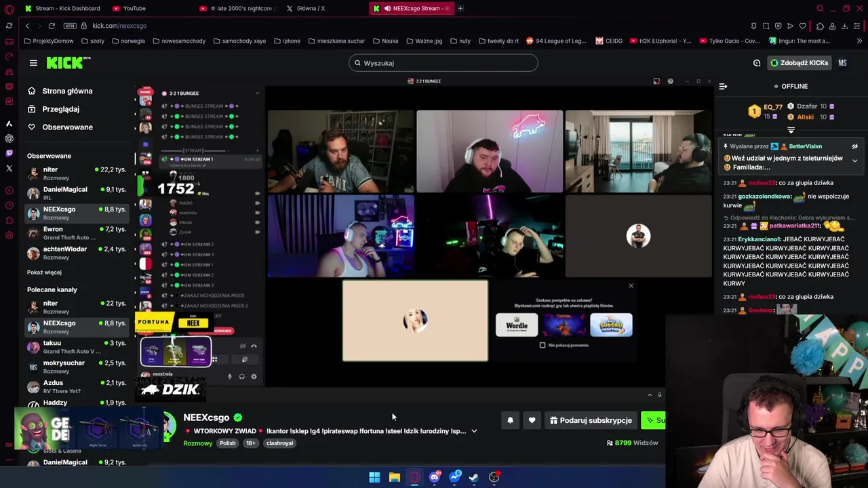Click the Polish language tag
This screenshot has width=868, height=488.
click(227, 443)
